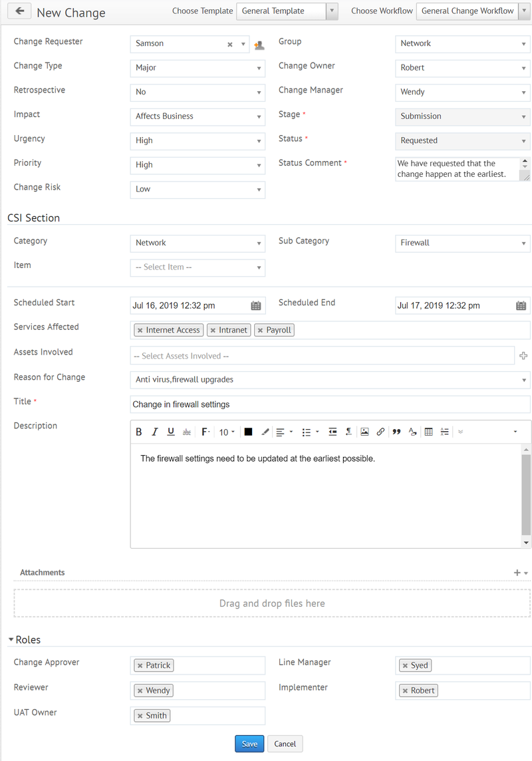Open the Stage dropdown

point(463,116)
